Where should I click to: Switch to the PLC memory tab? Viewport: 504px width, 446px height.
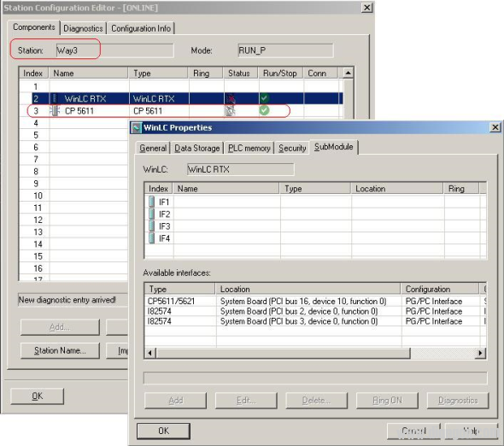249,148
